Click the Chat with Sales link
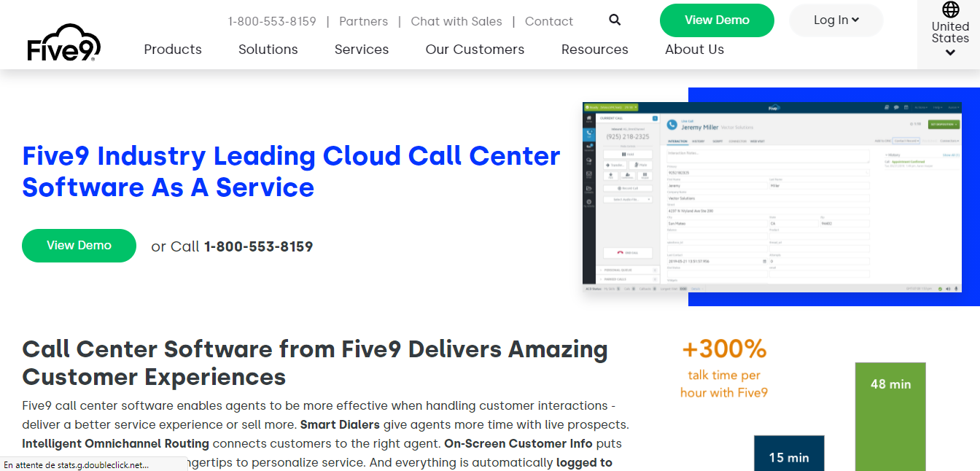This screenshot has height=471, width=980. point(456,21)
